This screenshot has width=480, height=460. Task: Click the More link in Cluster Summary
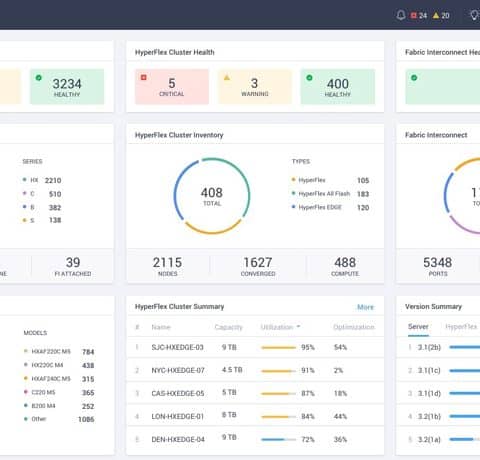365,307
